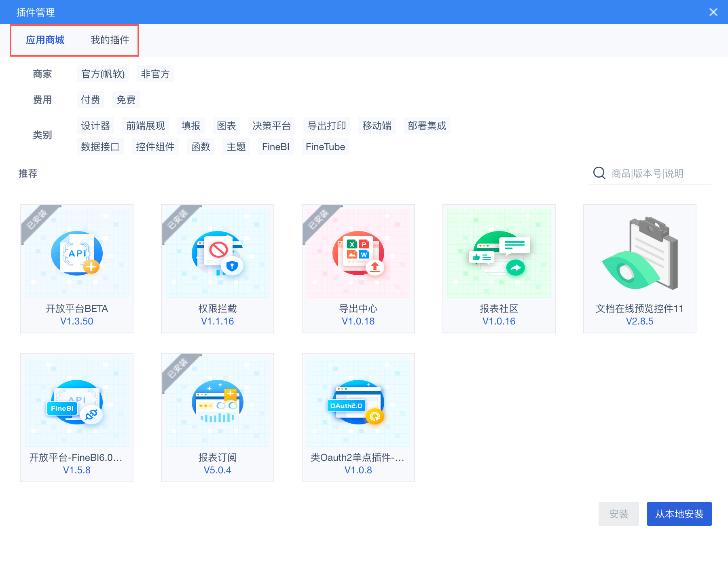Filter plugins by 免费
Screen dimensions: 728x564
pos(126,100)
